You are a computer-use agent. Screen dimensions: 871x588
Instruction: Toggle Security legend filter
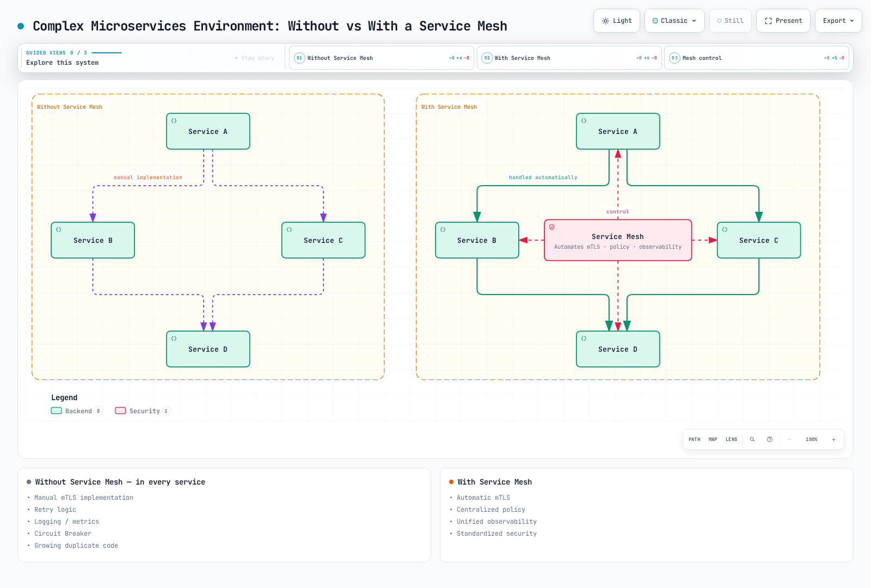click(x=143, y=411)
